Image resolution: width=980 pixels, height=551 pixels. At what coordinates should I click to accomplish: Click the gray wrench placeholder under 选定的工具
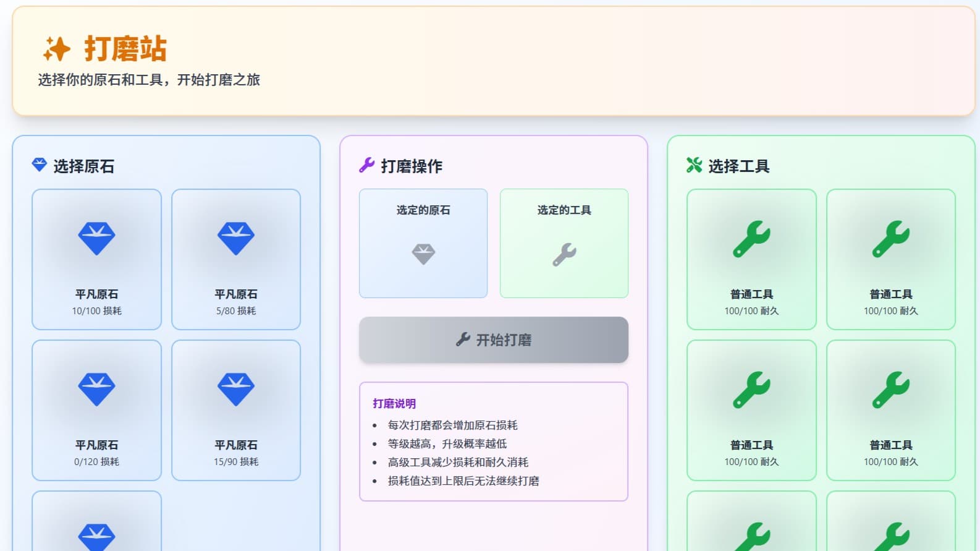click(564, 254)
